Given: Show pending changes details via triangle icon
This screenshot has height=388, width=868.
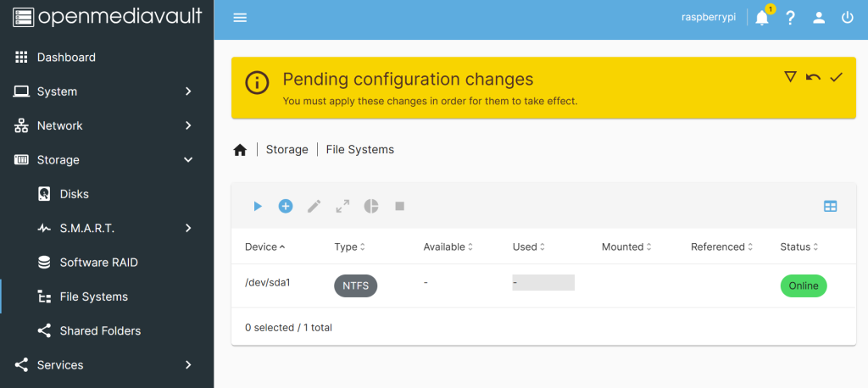Looking at the screenshot, I should 791,77.
